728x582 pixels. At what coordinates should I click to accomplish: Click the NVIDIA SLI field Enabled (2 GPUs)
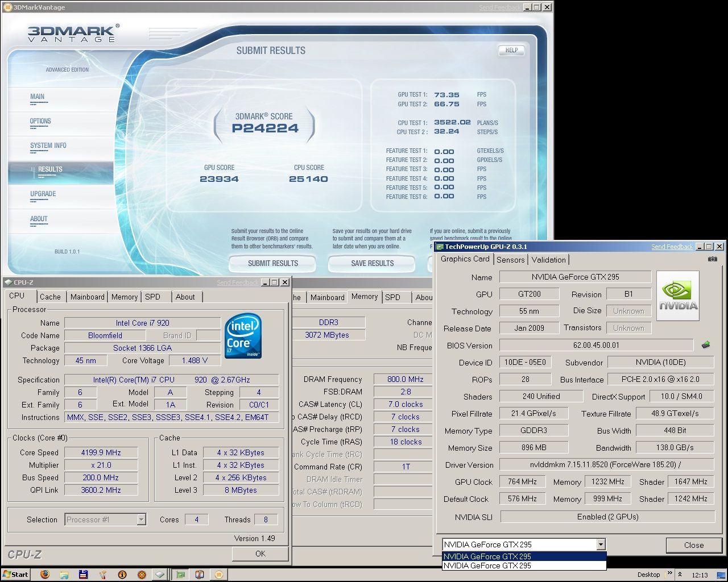point(607,517)
